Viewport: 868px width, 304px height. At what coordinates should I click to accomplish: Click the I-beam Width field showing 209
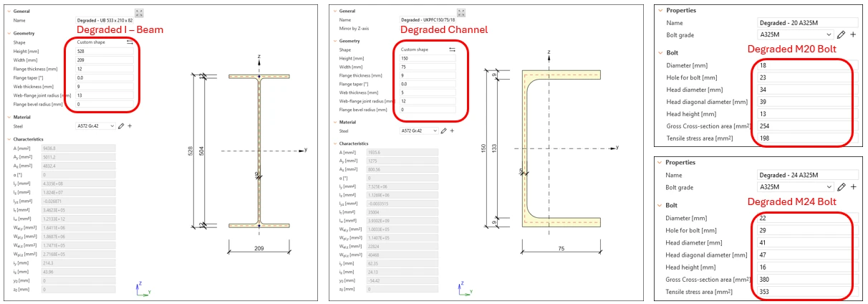pos(105,60)
